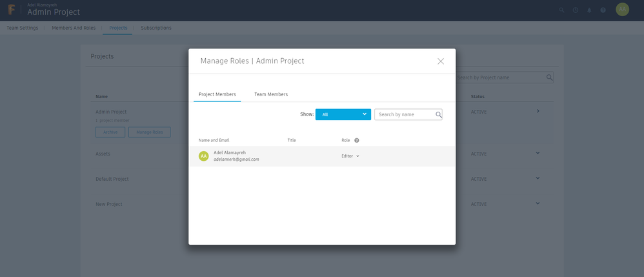Select the New Project name
644x277 pixels.
click(109, 204)
